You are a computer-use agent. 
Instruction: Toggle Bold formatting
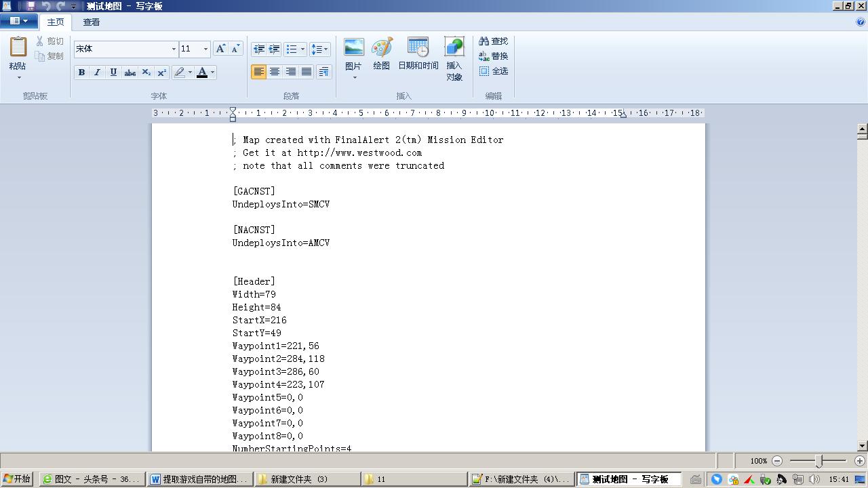pyautogui.click(x=81, y=73)
